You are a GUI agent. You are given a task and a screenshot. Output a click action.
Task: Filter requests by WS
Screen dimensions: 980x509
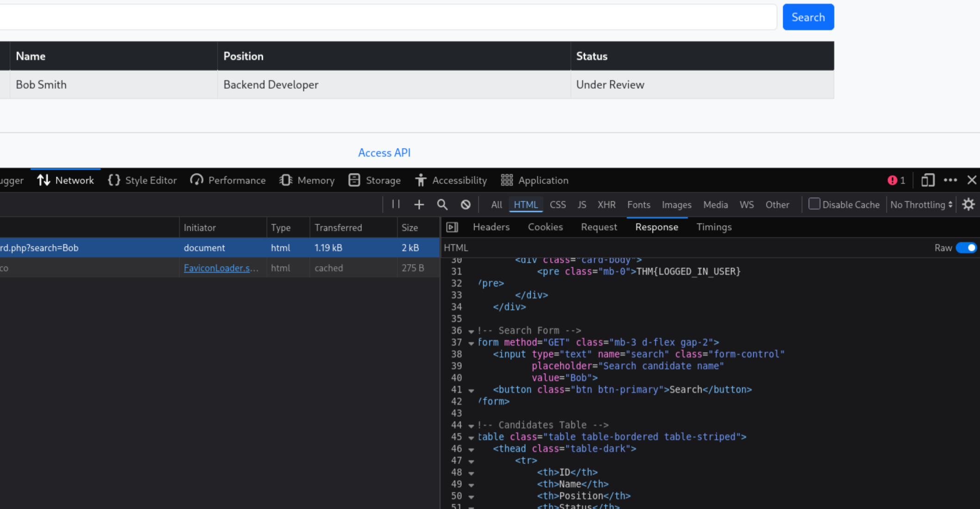pyautogui.click(x=746, y=205)
